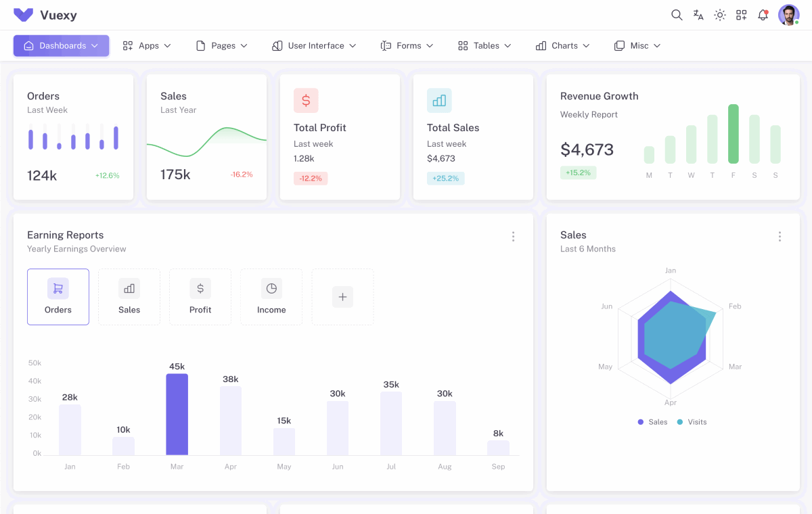Screen dimensions: 812x514
Task: Open the language translation icon
Action: point(698,15)
